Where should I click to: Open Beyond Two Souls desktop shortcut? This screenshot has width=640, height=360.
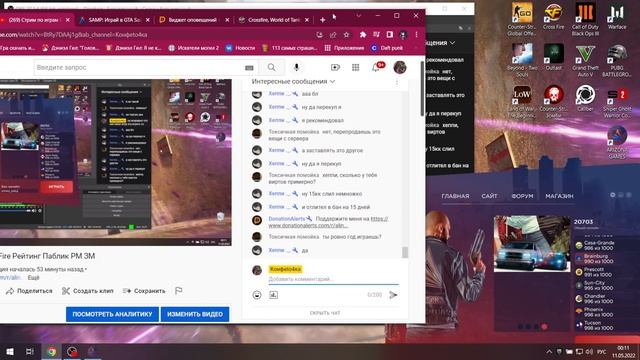[x=522, y=60]
